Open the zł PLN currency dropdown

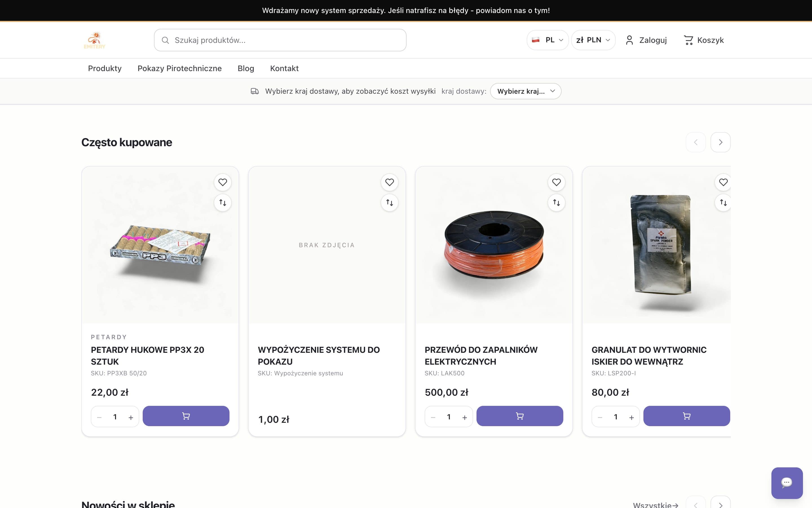[x=593, y=40]
